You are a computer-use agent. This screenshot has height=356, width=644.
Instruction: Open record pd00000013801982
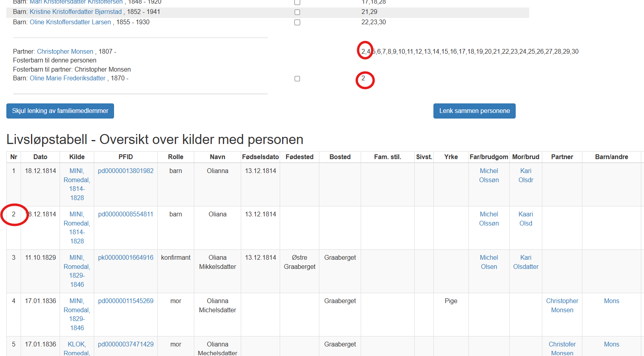tap(126, 171)
